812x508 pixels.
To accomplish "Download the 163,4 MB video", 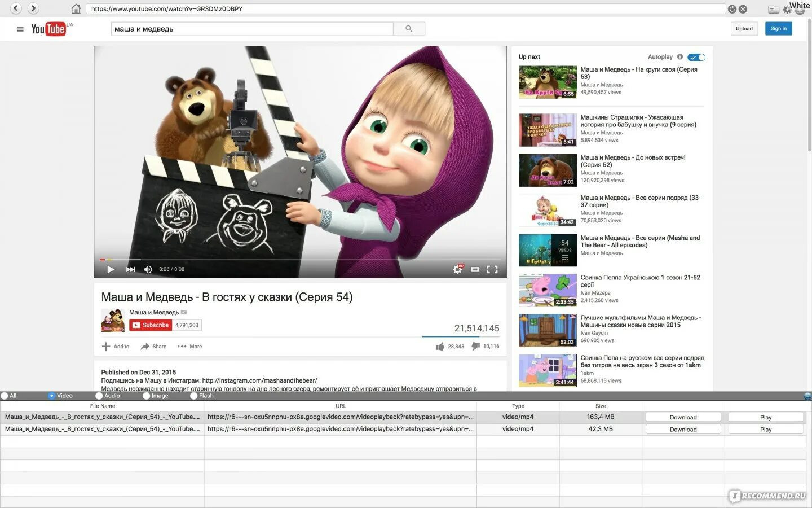I will [683, 417].
